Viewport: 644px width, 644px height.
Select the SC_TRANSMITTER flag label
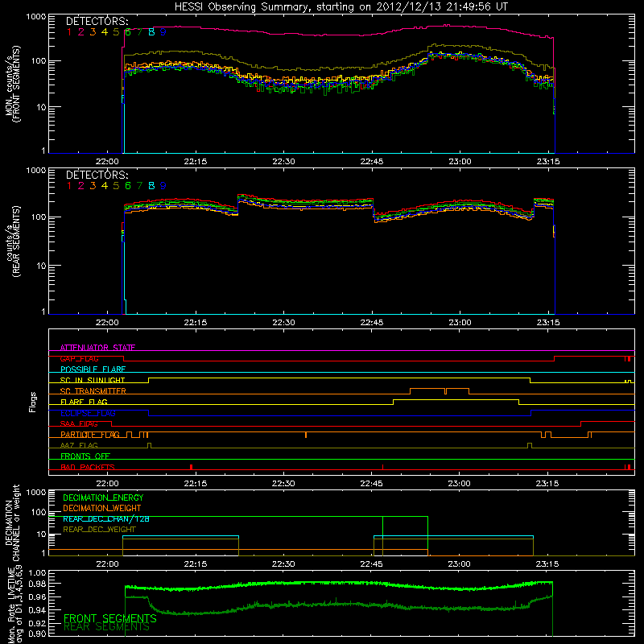tap(93, 391)
